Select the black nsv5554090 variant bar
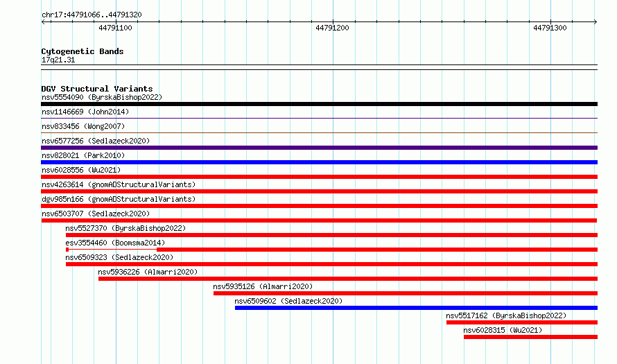Image resolution: width=617 pixels, height=364 pixels. click(319, 104)
